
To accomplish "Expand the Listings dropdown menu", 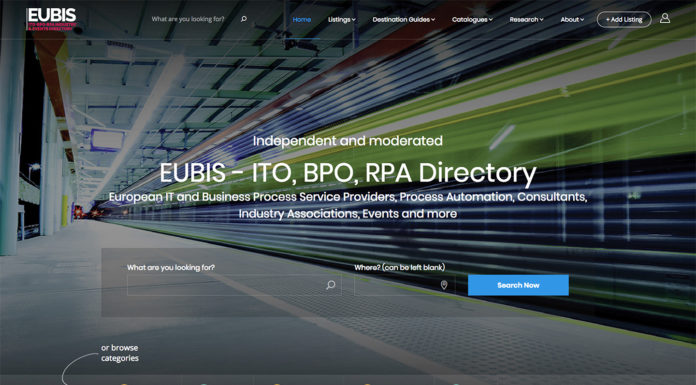I will tap(341, 20).
